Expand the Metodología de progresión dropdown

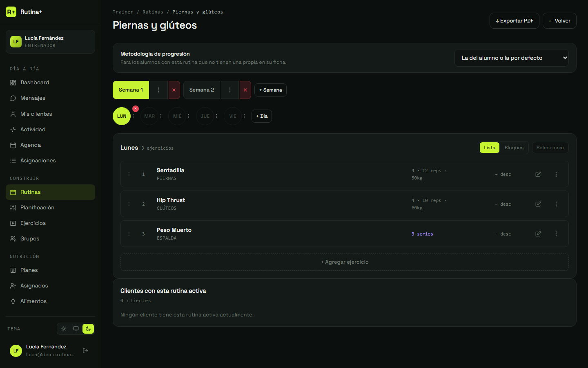click(x=512, y=58)
